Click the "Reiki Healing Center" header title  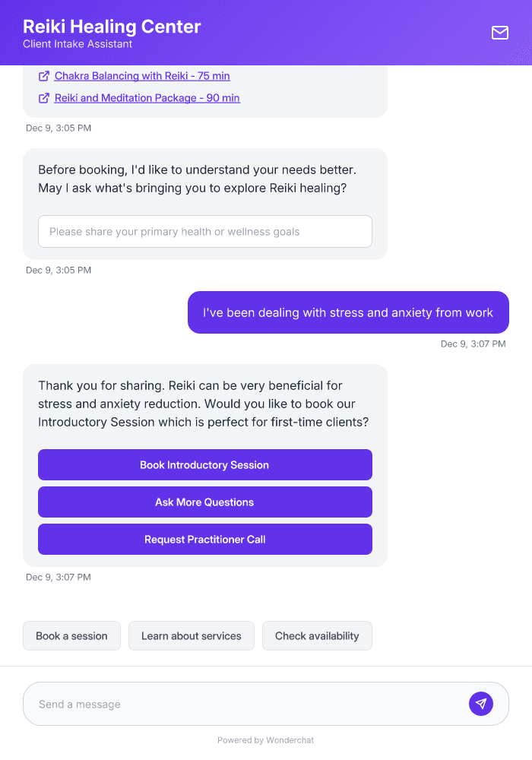coord(112,26)
